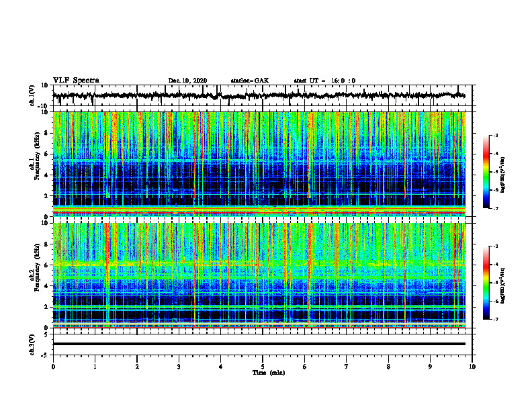Click the 'Time (min)' axis label

[x=269, y=373]
